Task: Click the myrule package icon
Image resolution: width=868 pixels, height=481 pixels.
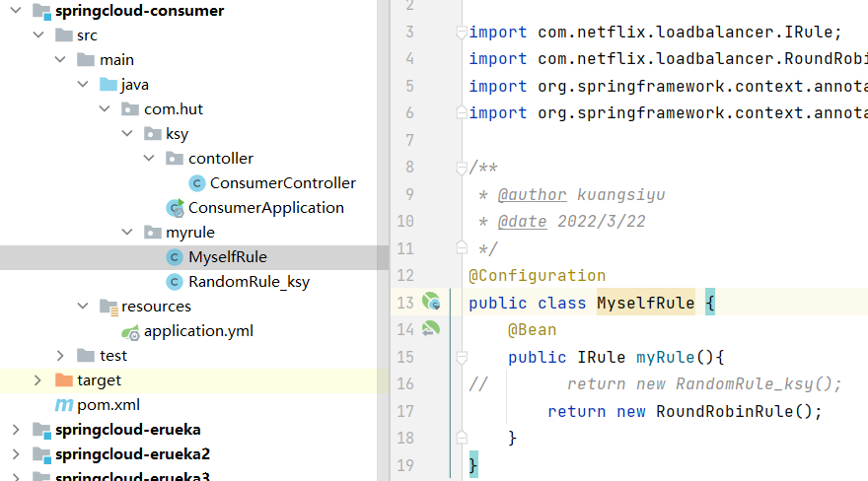Action: click(x=152, y=233)
